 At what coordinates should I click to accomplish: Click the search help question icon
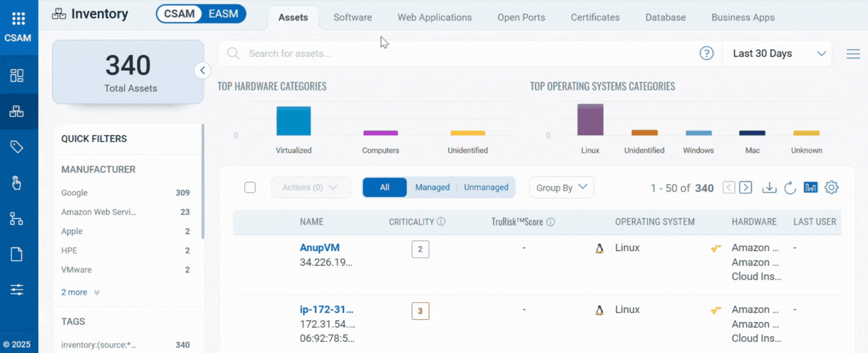point(706,54)
